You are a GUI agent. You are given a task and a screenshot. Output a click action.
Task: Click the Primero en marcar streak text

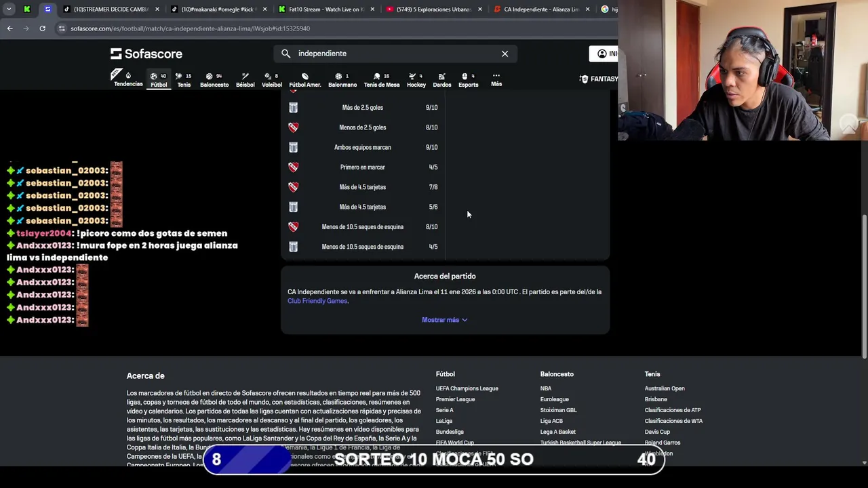click(x=362, y=167)
